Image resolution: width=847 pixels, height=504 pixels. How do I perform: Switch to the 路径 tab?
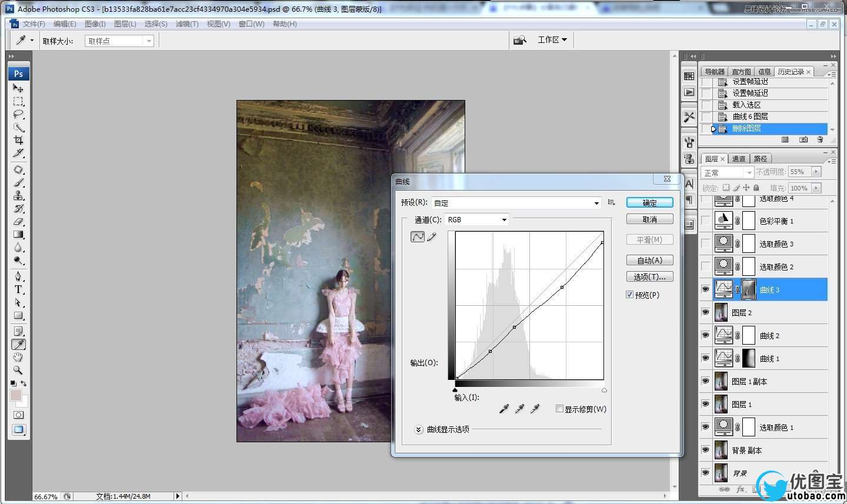pyautogui.click(x=761, y=159)
